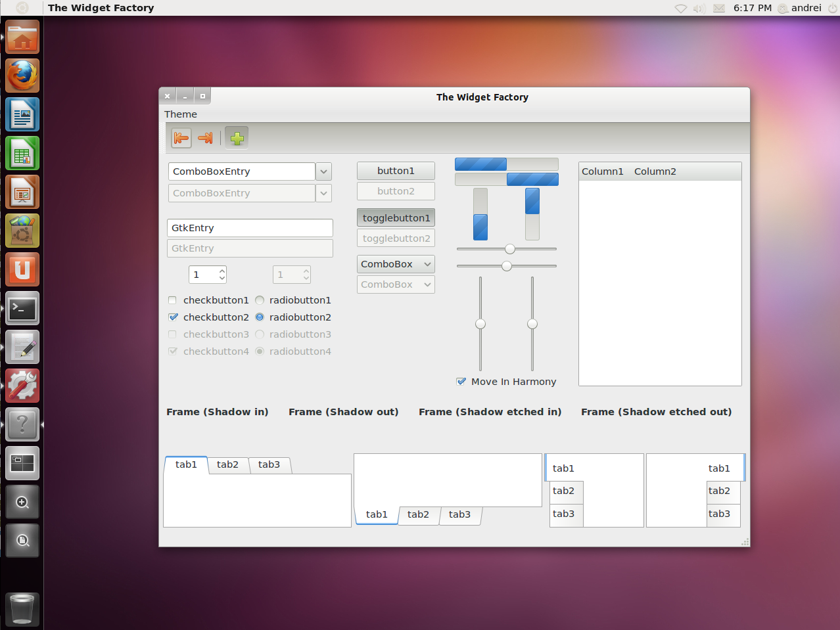
Task: Open the andrei user menu
Action: tap(800, 9)
